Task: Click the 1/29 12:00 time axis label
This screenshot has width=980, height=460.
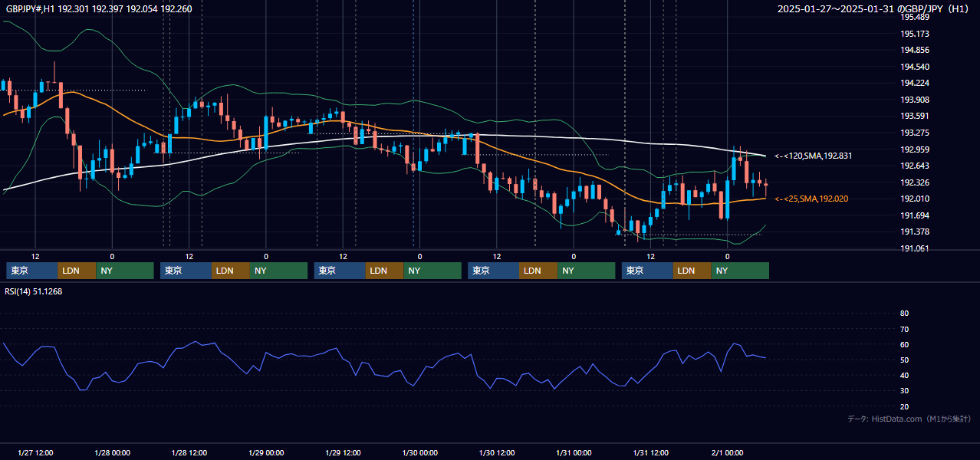Action: 343,453
